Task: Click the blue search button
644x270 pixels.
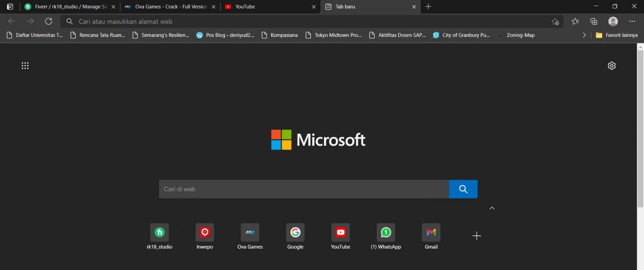Action: (x=463, y=189)
